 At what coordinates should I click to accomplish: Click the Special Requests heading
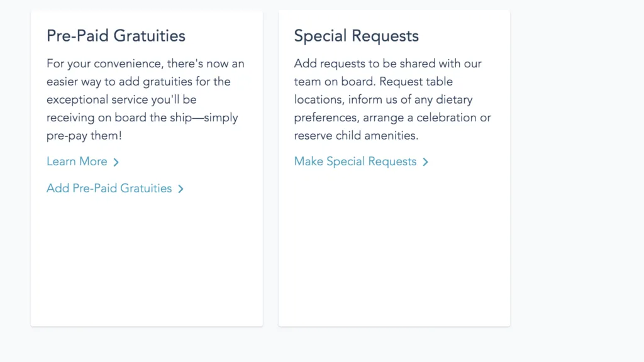(356, 36)
